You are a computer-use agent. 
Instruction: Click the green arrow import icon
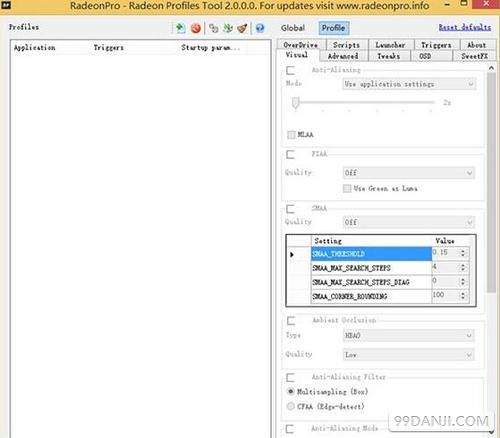[228, 28]
